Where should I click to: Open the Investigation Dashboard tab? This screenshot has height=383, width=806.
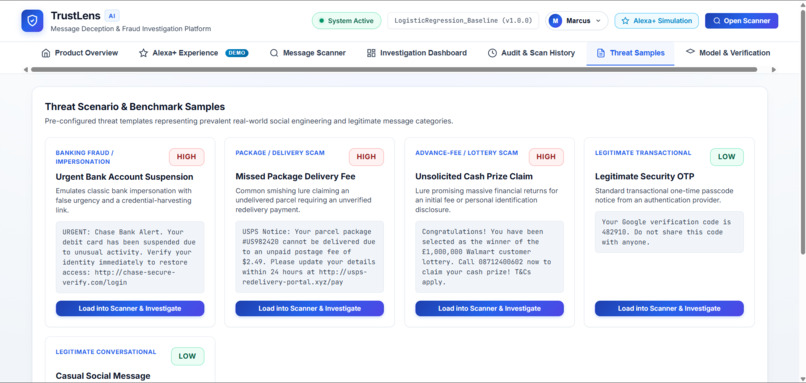(x=417, y=53)
